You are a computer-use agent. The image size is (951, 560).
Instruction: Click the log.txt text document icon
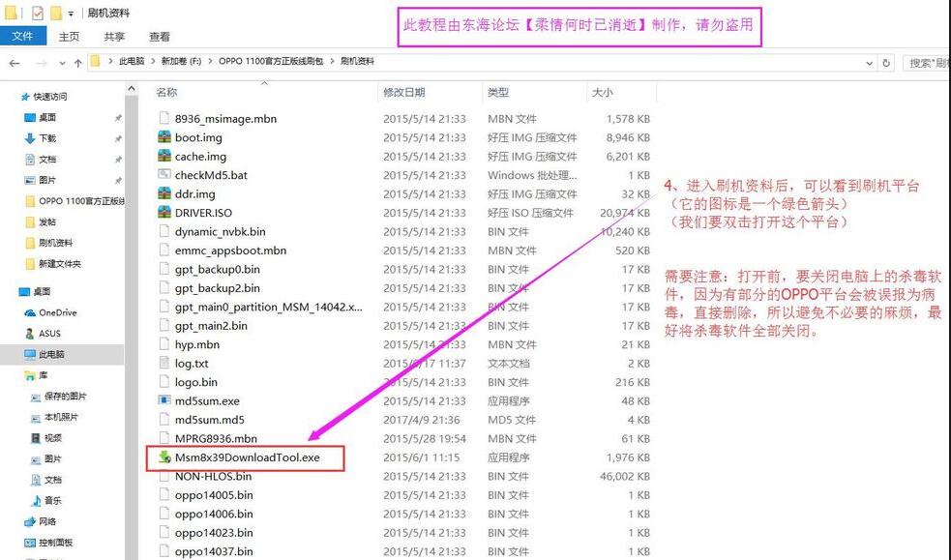(x=164, y=363)
